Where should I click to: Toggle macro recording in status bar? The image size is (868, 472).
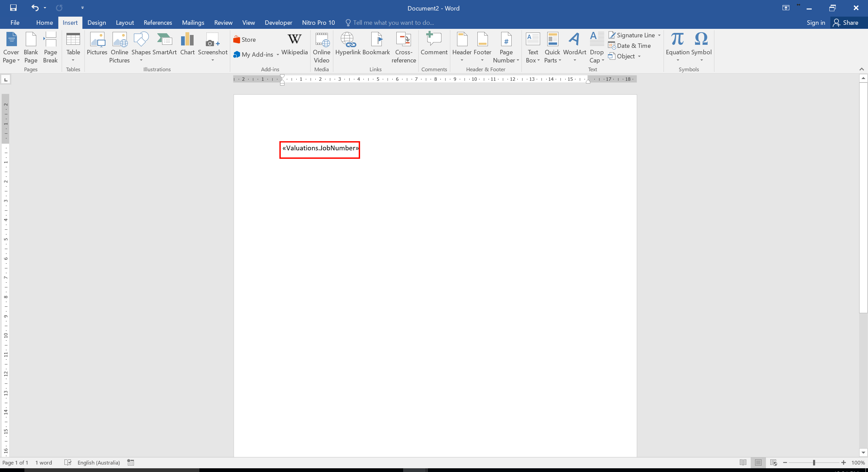[131, 462]
